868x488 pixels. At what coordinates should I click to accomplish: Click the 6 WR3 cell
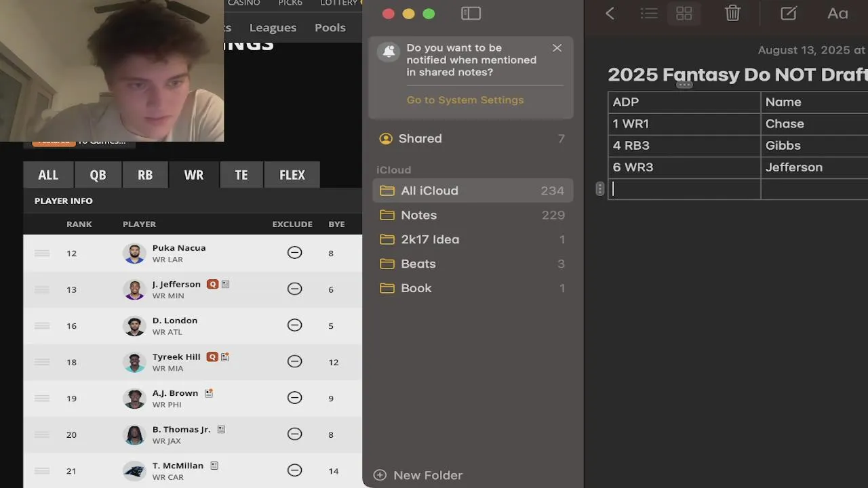point(684,167)
